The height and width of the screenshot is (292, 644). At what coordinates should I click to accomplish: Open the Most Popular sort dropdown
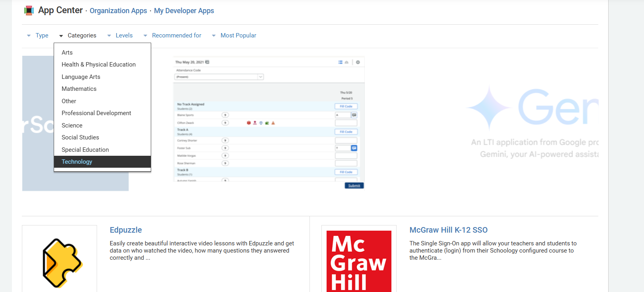coord(234,35)
